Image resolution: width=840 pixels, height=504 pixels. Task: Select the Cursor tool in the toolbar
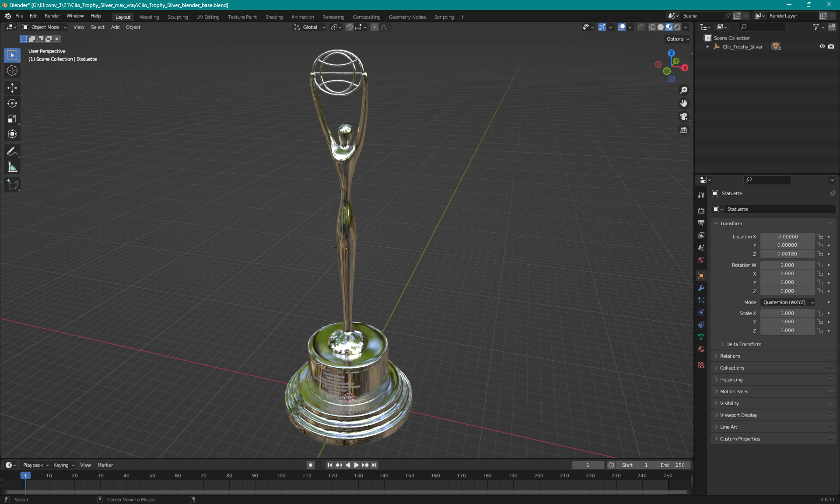12,71
